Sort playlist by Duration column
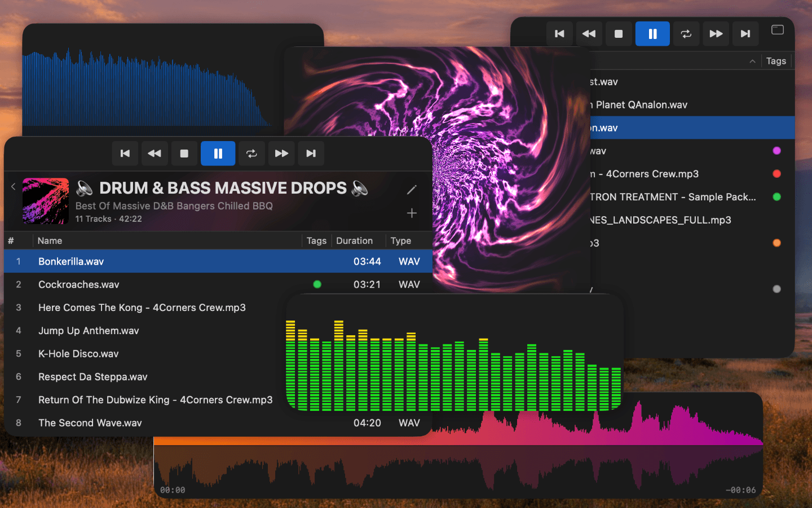This screenshot has height=508, width=812. point(354,240)
